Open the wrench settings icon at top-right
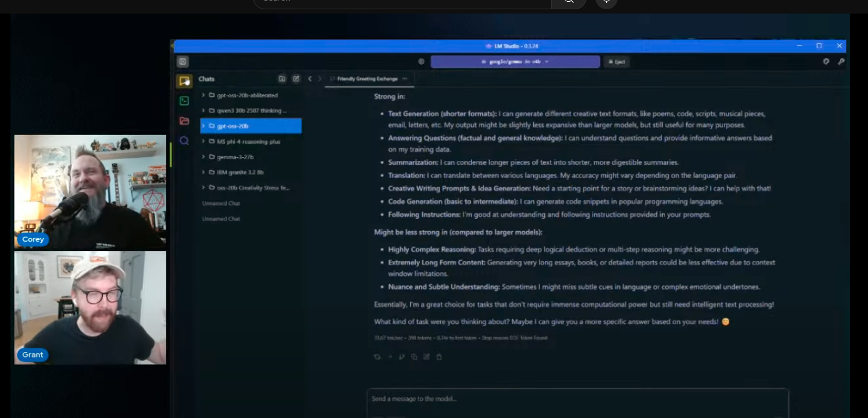Screen dimensions: 868x418 841,62
